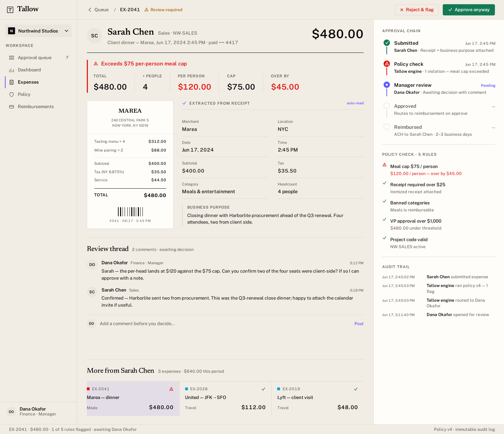Click the Reimbursements card icon
Image resolution: width=504 pixels, height=434 pixels.
(x=11, y=107)
